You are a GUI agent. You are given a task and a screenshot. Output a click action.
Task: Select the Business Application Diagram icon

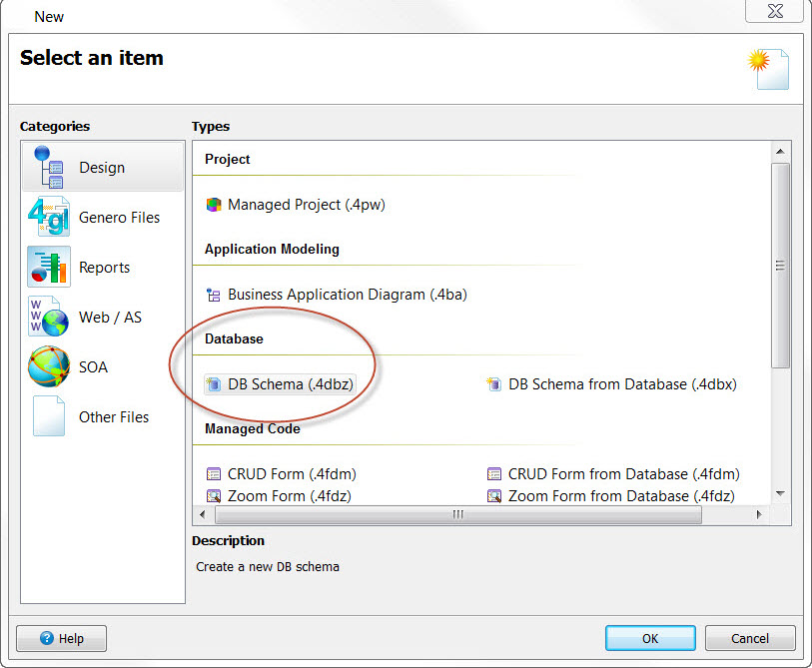(x=216, y=294)
